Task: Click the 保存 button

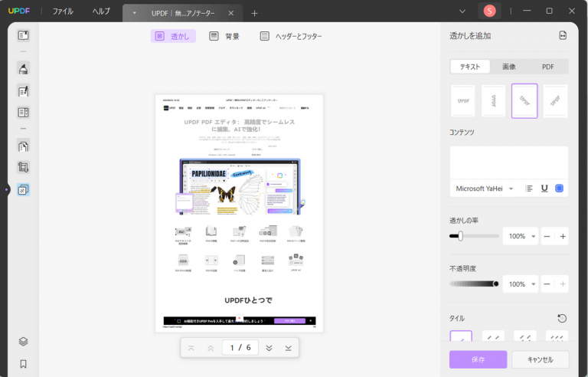Action: (x=478, y=359)
